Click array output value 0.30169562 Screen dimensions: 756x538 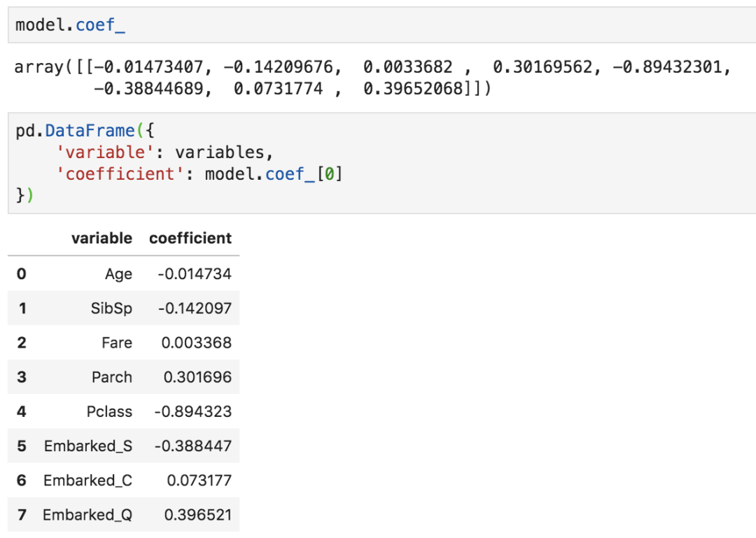[542, 67]
